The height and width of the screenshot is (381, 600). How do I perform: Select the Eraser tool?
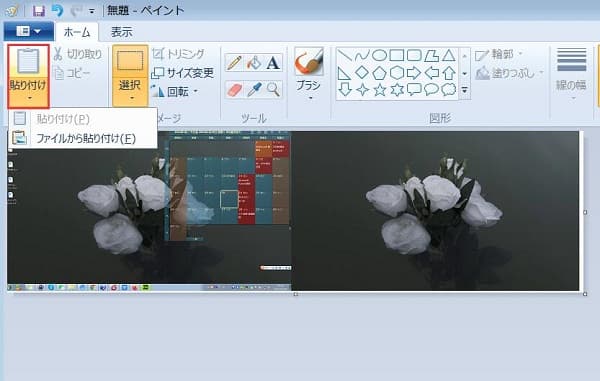point(234,90)
